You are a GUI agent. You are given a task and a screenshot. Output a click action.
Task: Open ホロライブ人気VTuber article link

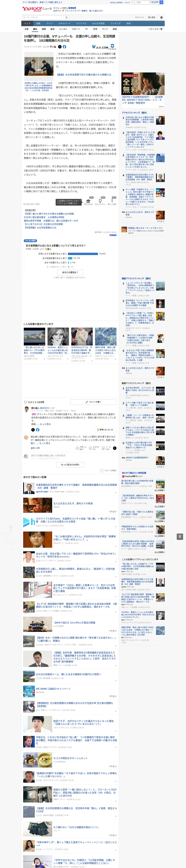76,520
